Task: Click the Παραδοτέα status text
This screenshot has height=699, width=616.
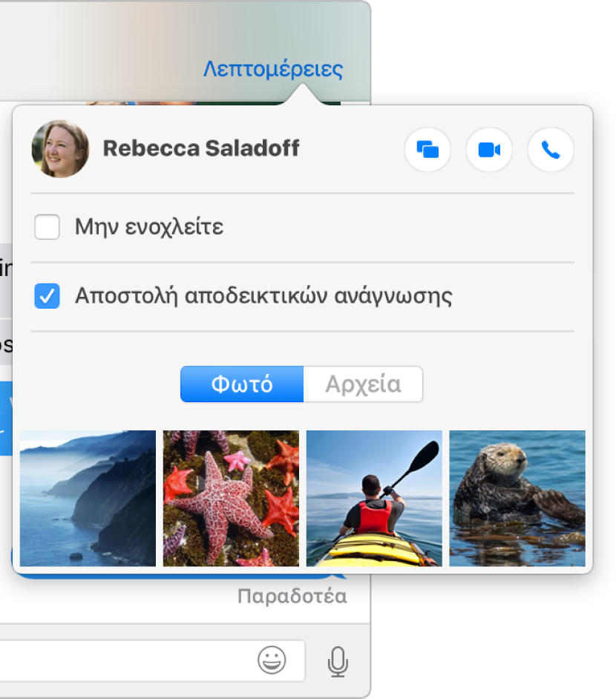Action: 292,597
